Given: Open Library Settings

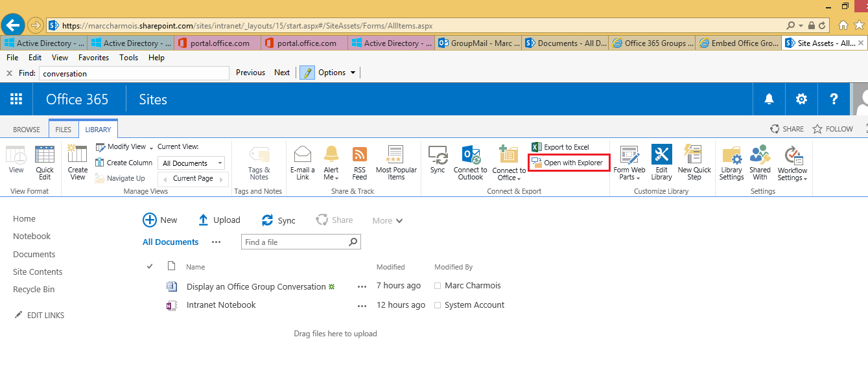Looking at the screenshot, I should 731,163.
